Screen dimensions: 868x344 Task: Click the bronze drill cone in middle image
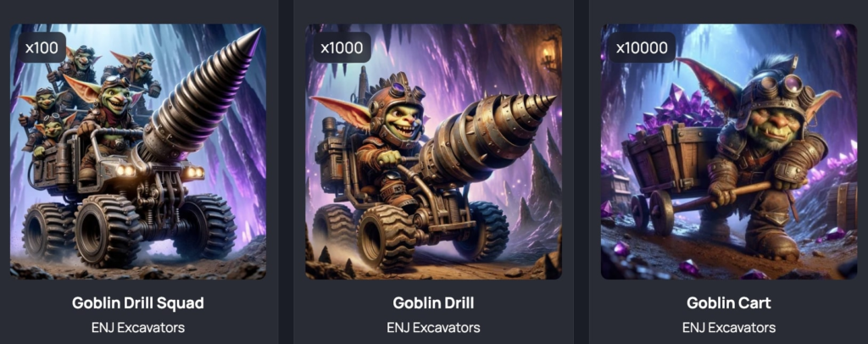(x=487, y=137)
